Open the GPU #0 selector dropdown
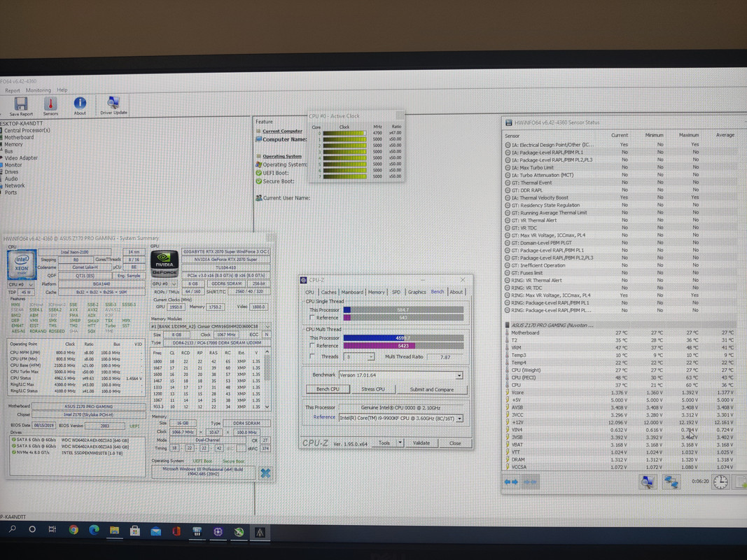 [x=164, y=283]
